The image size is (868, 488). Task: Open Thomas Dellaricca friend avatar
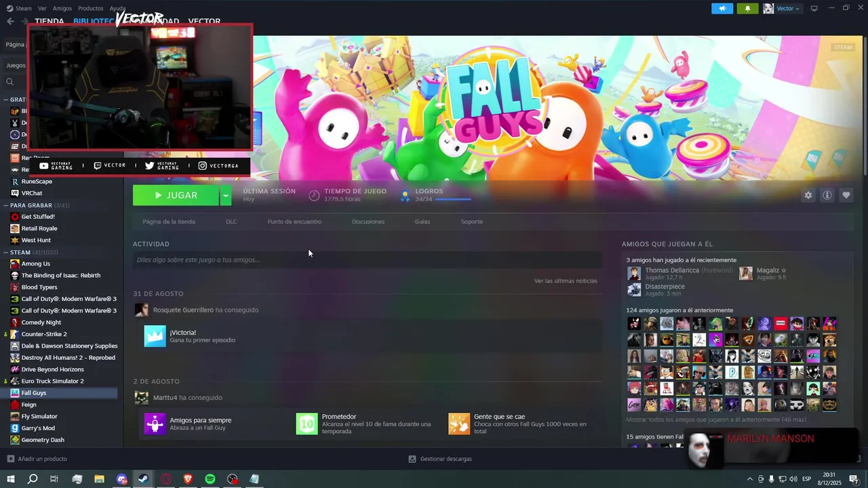(634, 273)
